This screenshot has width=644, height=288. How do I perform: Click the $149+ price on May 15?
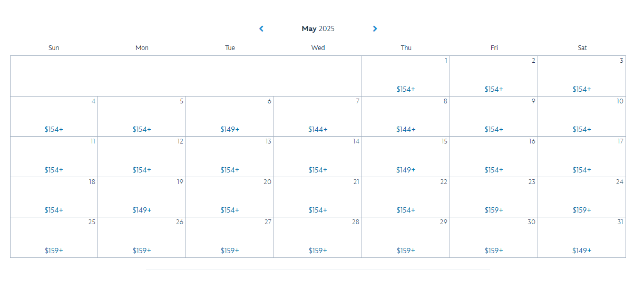coord(406,170)
